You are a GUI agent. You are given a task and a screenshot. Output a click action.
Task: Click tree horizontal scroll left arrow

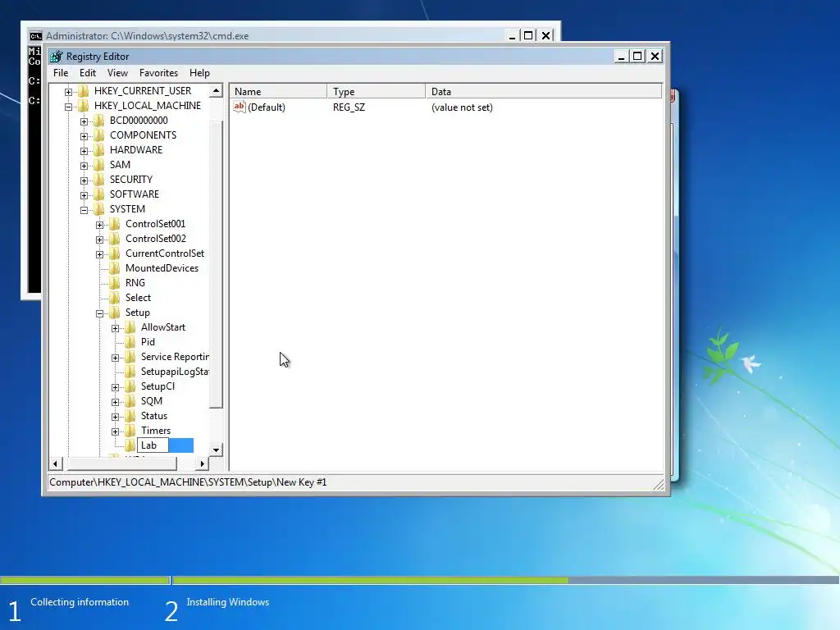[x=56, y=463]
